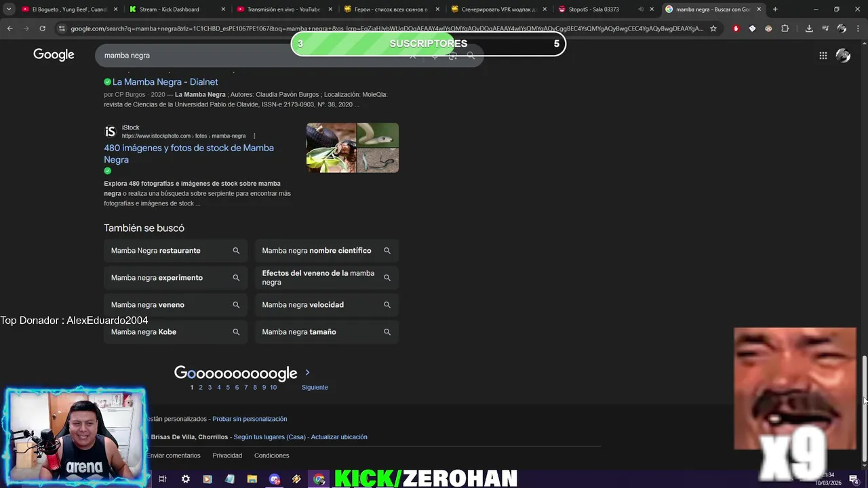The width and height of the screenshot is (868, 488).
Task: Click magnifier icon beside Mamba negra tamaño
Action: [x=387, y=332]
